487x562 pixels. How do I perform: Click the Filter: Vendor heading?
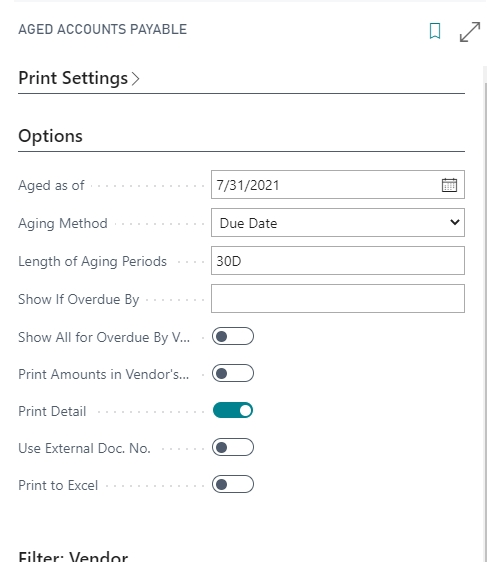point(73,555)
